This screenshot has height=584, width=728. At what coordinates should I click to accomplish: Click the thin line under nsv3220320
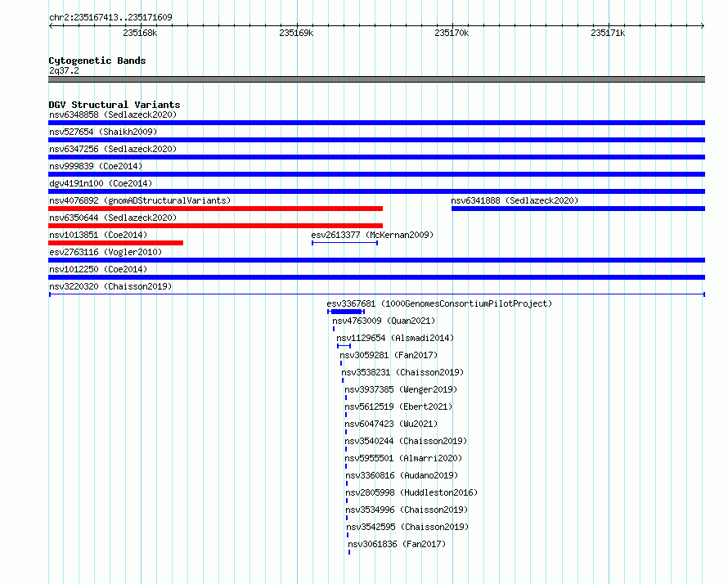[376, 294]
